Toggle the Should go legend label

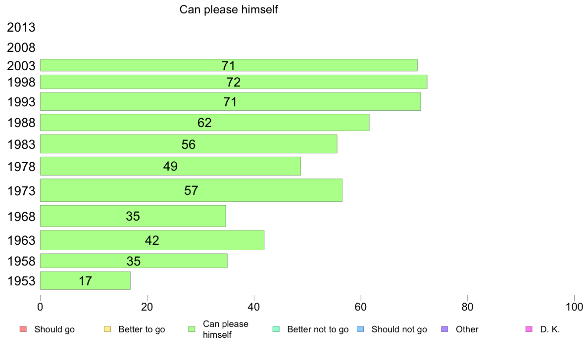click(x=54, y=329)
